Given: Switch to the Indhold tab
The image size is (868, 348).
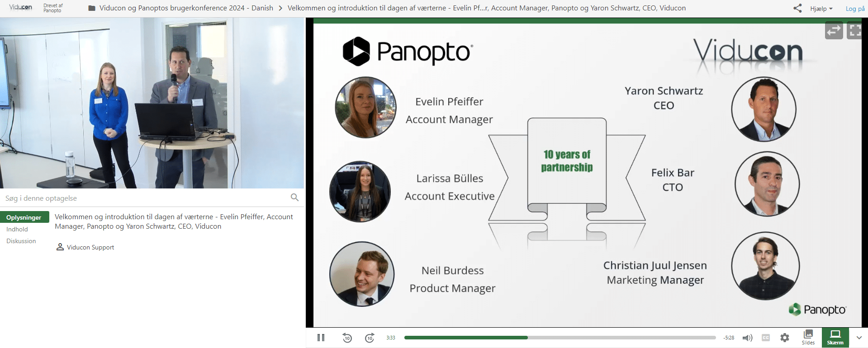Looking at the screenshot, I should [x=17, y=229].
